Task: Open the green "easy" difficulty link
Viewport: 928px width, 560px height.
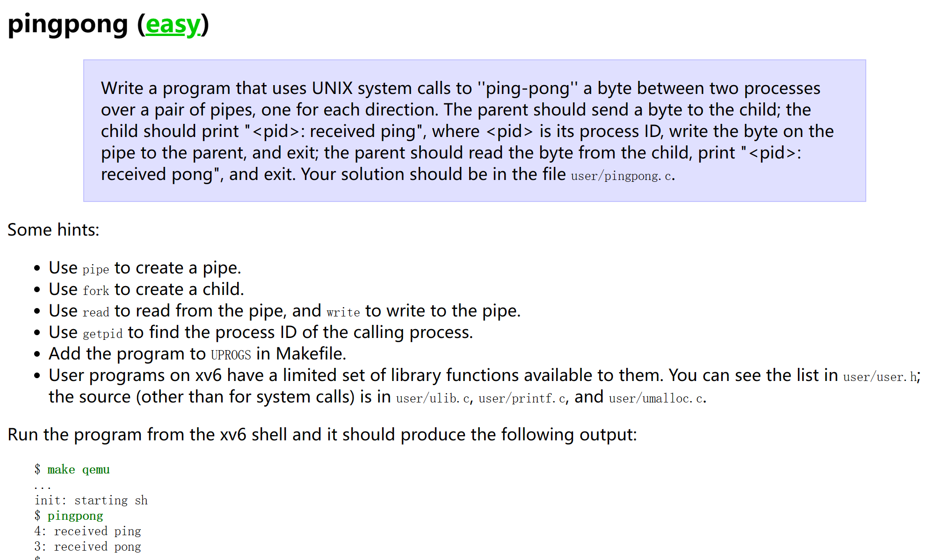Action: (173, 25)
